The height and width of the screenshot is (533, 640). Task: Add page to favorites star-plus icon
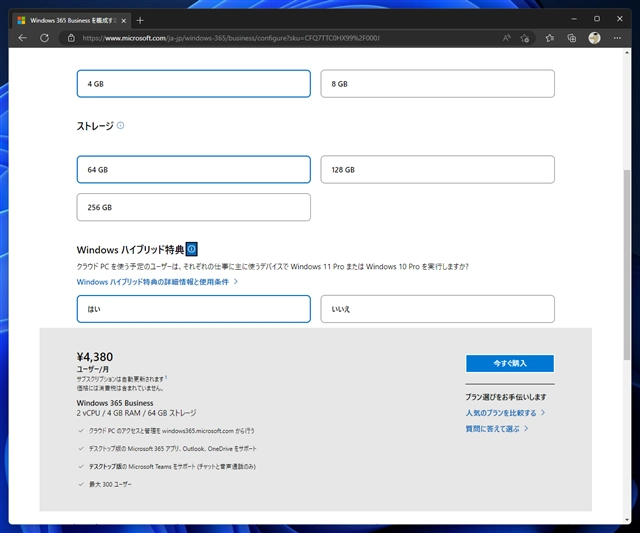[525, 38]
